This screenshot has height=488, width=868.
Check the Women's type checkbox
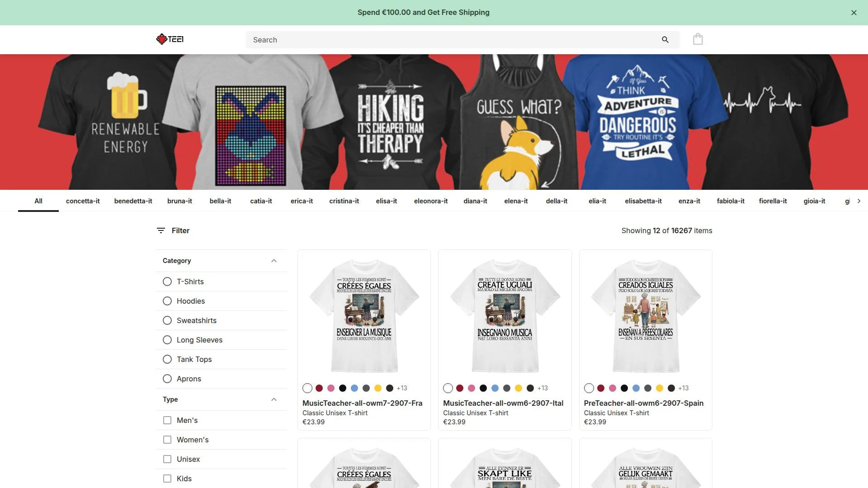coord(167,440)
